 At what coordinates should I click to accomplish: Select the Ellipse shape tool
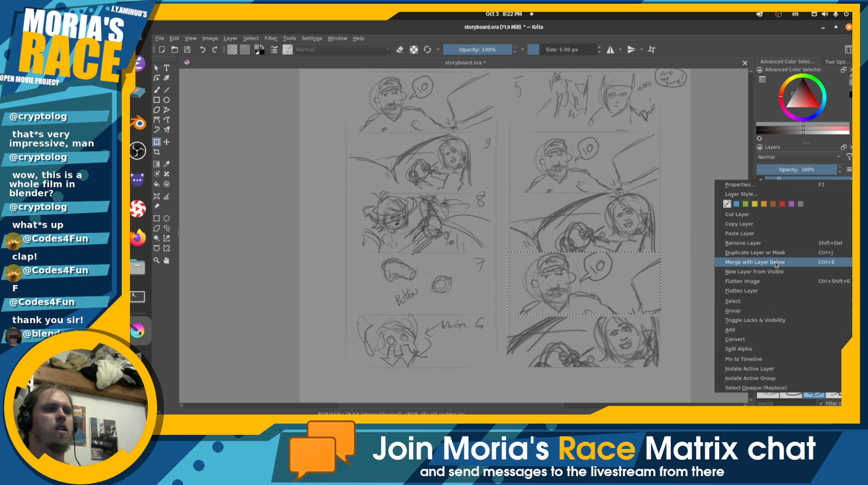point(167,100)
